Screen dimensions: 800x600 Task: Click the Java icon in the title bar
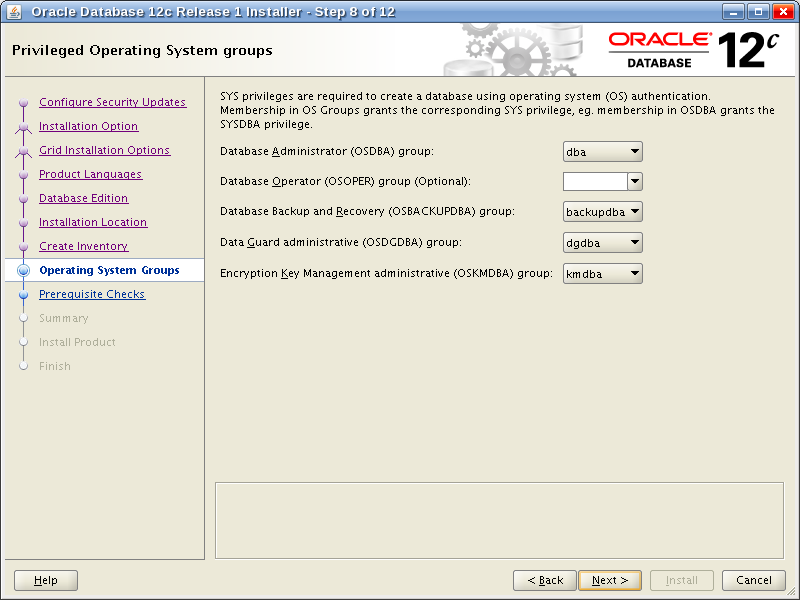[13, 12]
